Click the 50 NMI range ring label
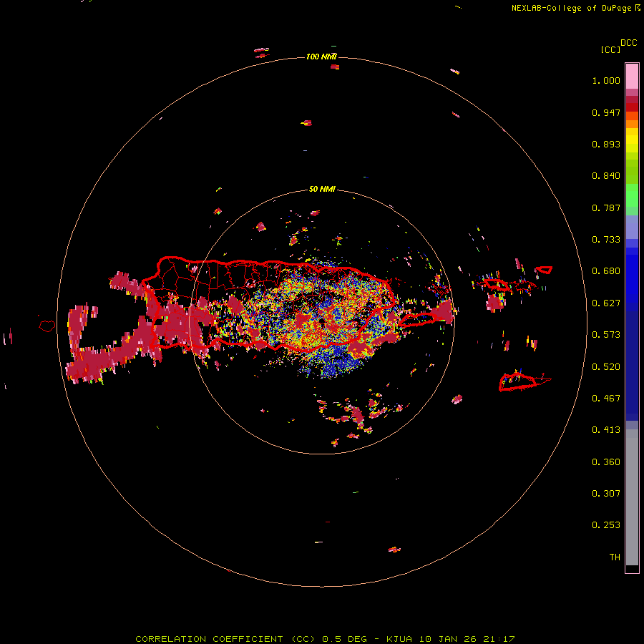 (322, 190)
